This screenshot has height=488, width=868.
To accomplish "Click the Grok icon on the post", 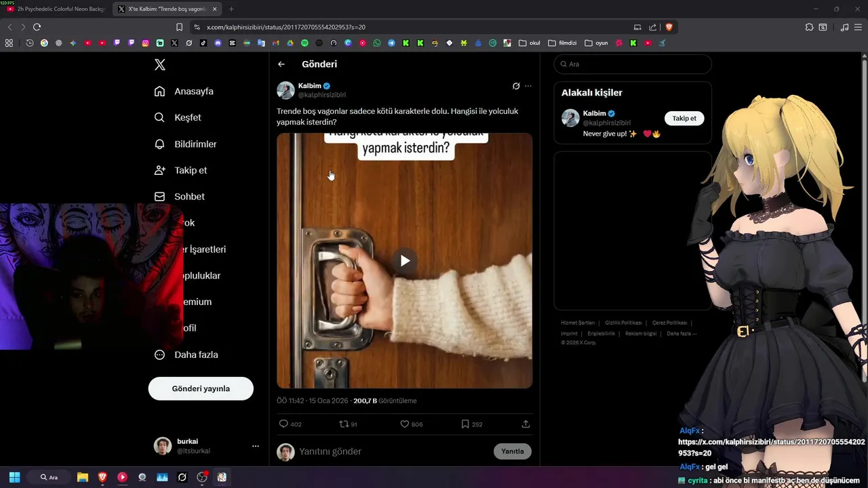I will (x=516, y=86).
